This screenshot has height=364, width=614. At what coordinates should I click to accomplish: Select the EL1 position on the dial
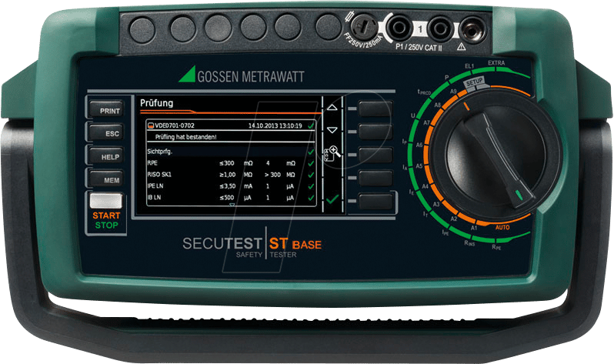click(469, 66)
